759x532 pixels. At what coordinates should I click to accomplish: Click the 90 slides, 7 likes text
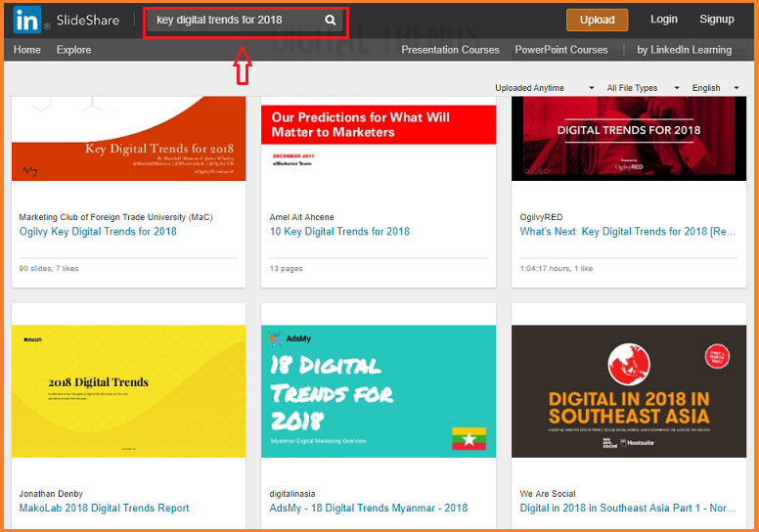48,268
